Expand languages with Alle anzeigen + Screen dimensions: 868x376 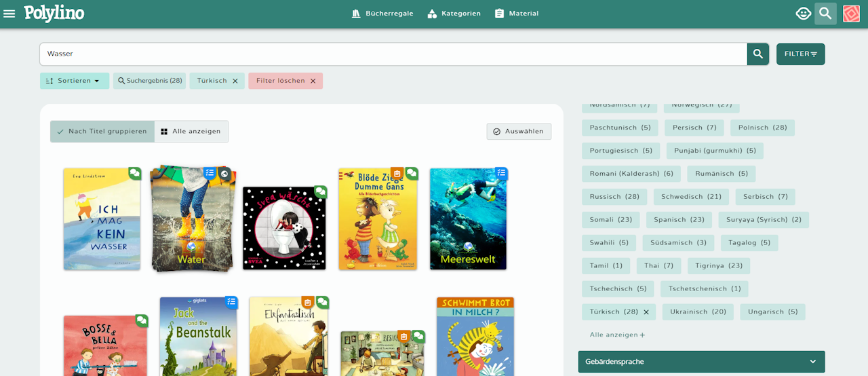[618, 335]
